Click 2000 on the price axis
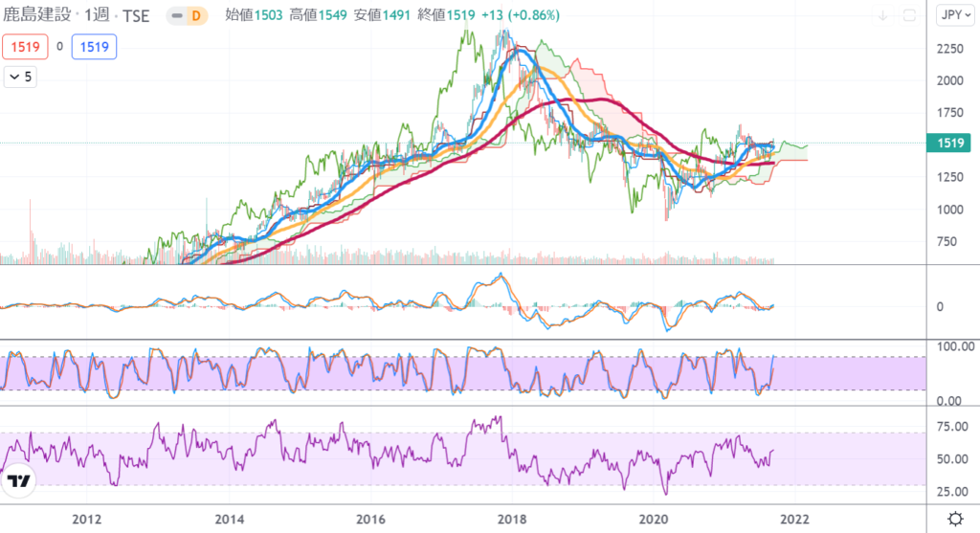Viewport: 980px width, 533px height. (950, 80)
